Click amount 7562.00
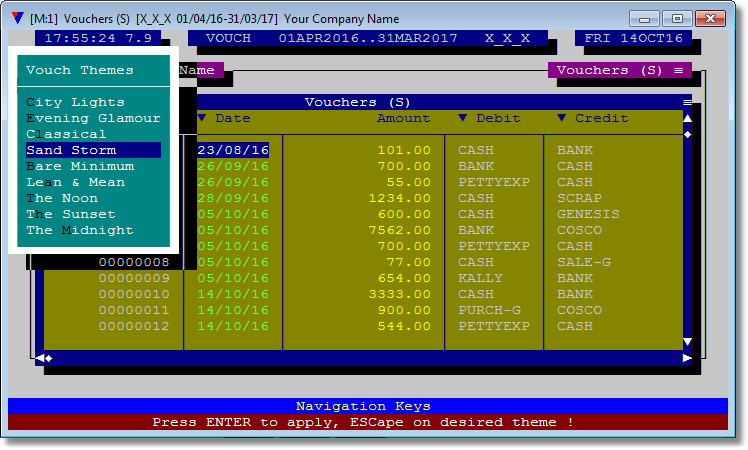Viewport: 748px width, 450px height. (x=399, y=230)
